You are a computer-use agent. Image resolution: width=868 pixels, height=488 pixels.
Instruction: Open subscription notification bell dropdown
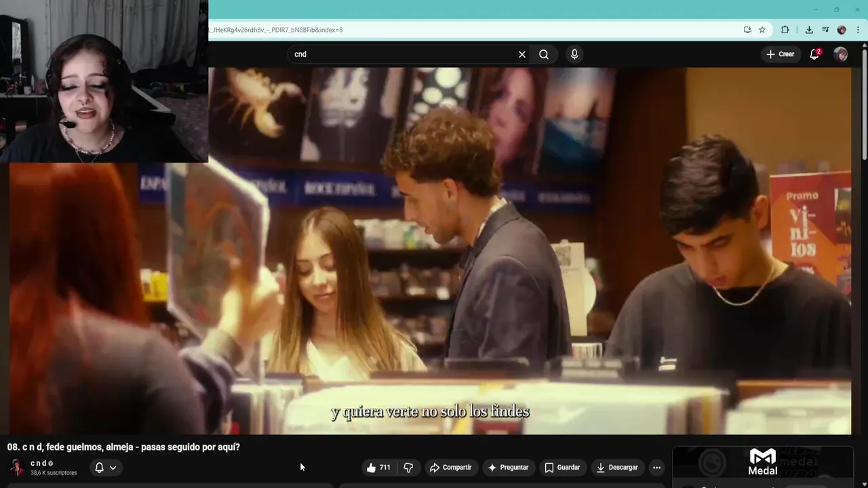105,467
